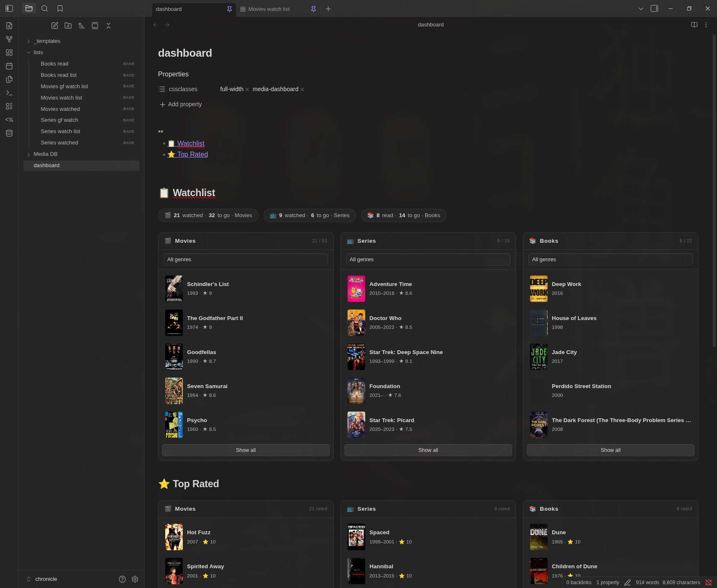This screenshot has width=717, height=588.
Task: Remove the media-dashboard cssclass tag
Action: [x=302, y=89]
